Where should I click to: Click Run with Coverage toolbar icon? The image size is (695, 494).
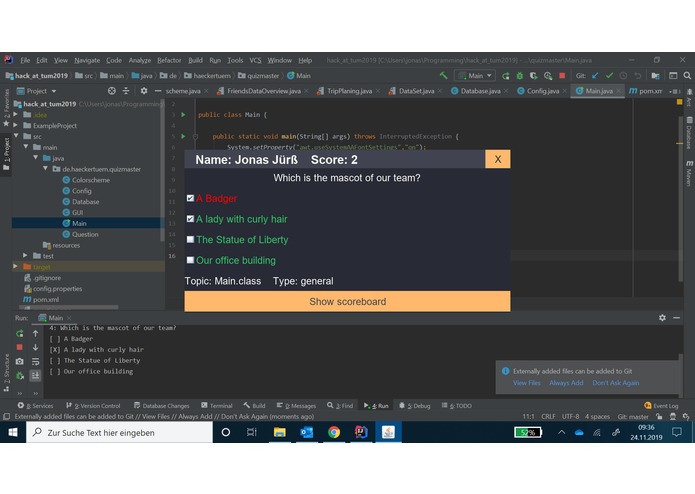(x=534, y=76)
